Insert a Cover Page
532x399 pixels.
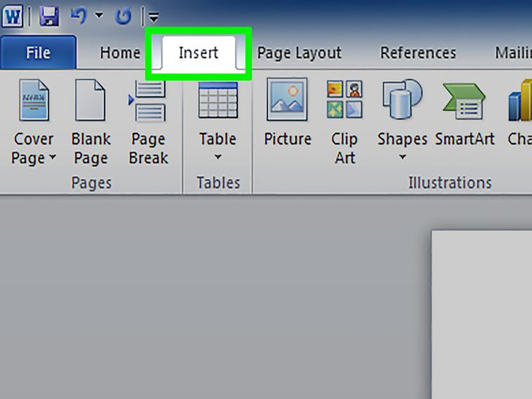tap(34, 122)
